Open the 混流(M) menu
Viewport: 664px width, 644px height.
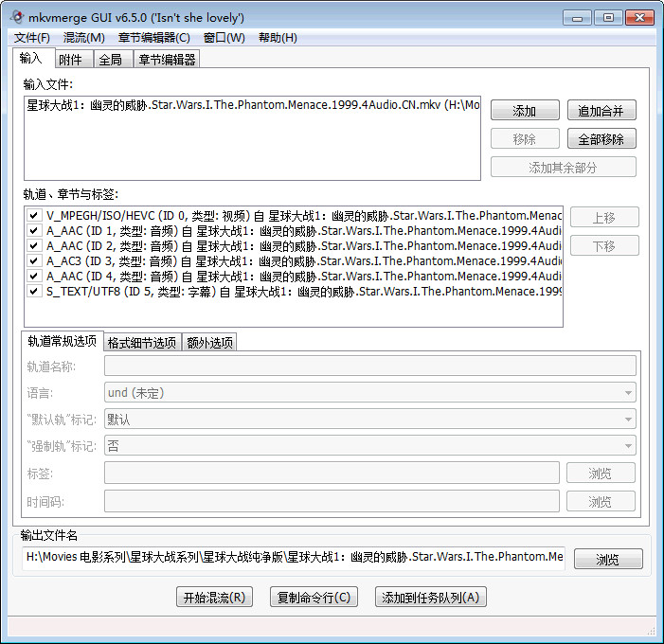pyautogui.click(x=84, y=38)
